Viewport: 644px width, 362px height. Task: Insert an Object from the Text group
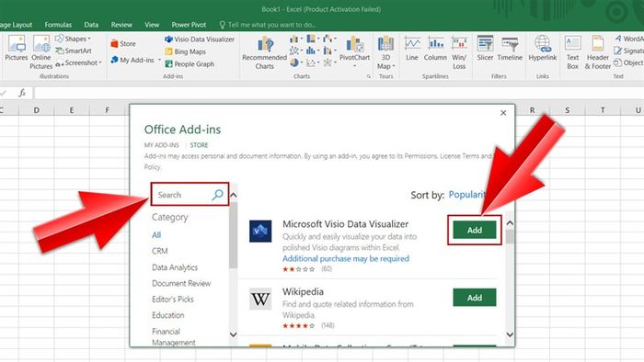click(628, 62)
